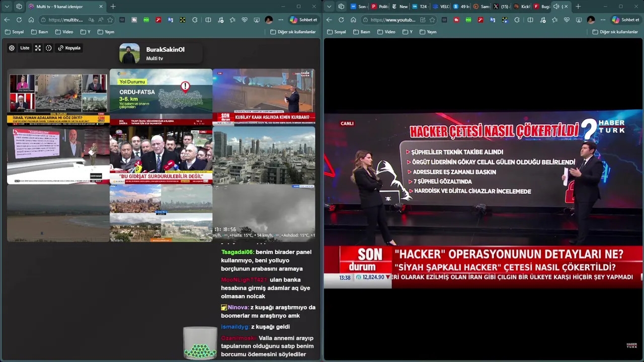Open Diğer sık kullanılanlar in left window
The height and width of the screenshot is (362, 644).
click(293, 32)
